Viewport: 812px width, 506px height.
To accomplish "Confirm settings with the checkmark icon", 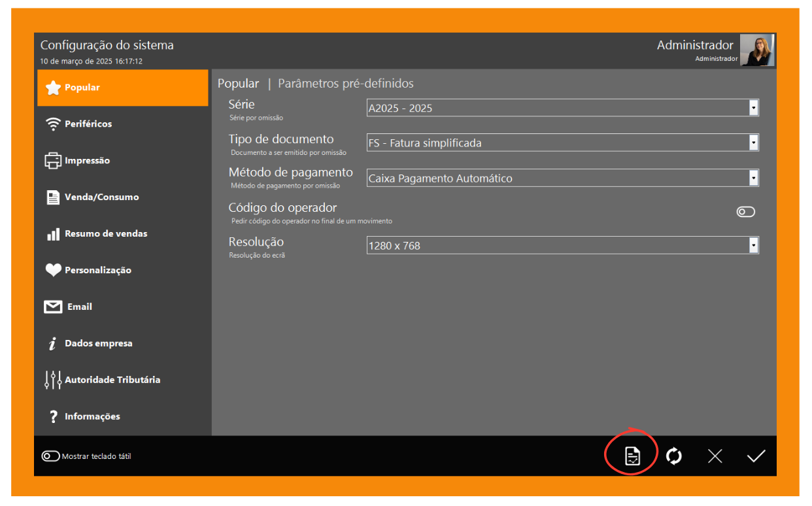I will (x=756, y=456).
